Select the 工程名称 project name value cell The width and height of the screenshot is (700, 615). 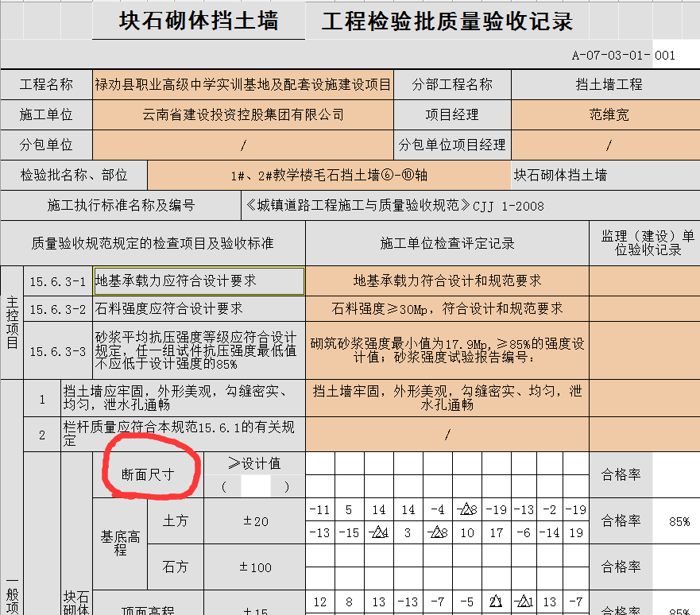242,84
